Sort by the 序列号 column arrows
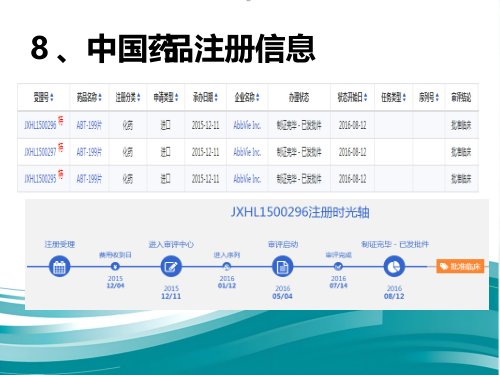Viewport: 500px width, 375px height. [437, 97]
